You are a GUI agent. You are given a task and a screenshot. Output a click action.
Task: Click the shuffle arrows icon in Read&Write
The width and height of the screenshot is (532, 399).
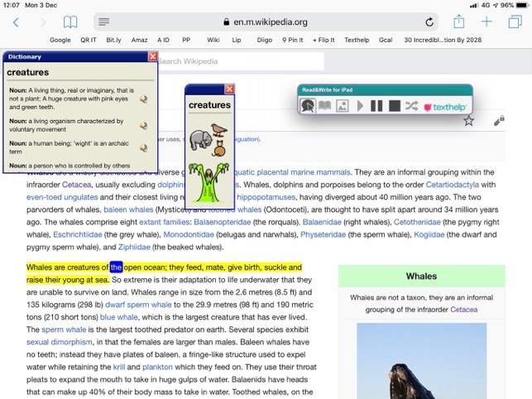[x=412, y=106]
